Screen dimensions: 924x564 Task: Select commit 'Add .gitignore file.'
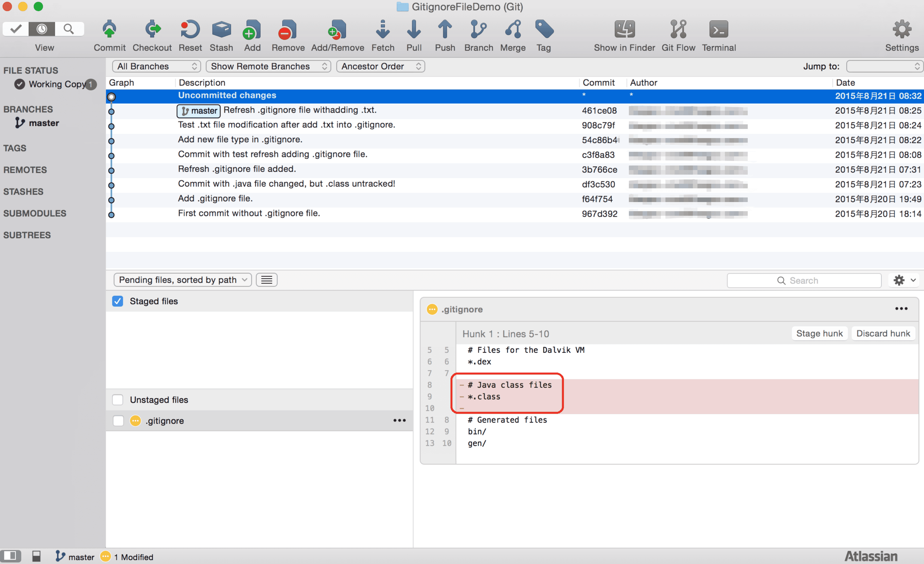click(x=515, y=199)
